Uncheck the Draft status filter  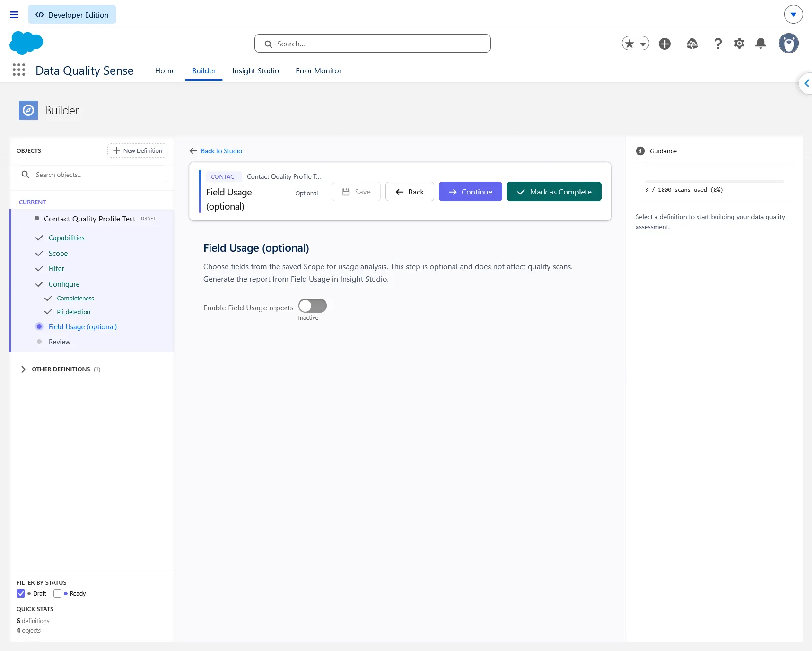tap(21, 593)
